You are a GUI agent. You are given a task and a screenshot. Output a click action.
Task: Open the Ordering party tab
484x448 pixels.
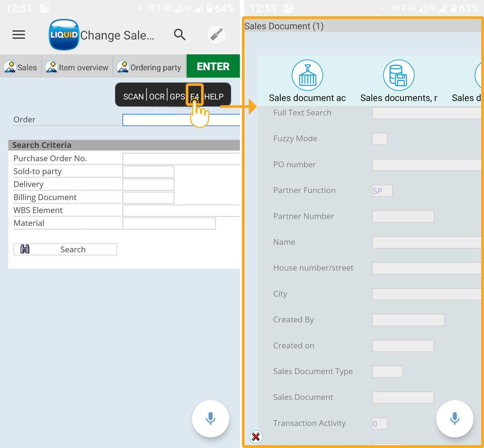(x=149, y=67)
